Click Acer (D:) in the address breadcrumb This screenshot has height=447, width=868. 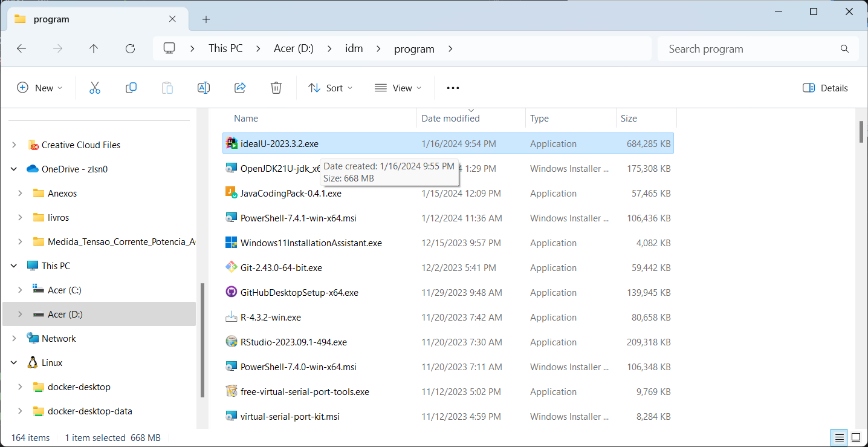294,48
